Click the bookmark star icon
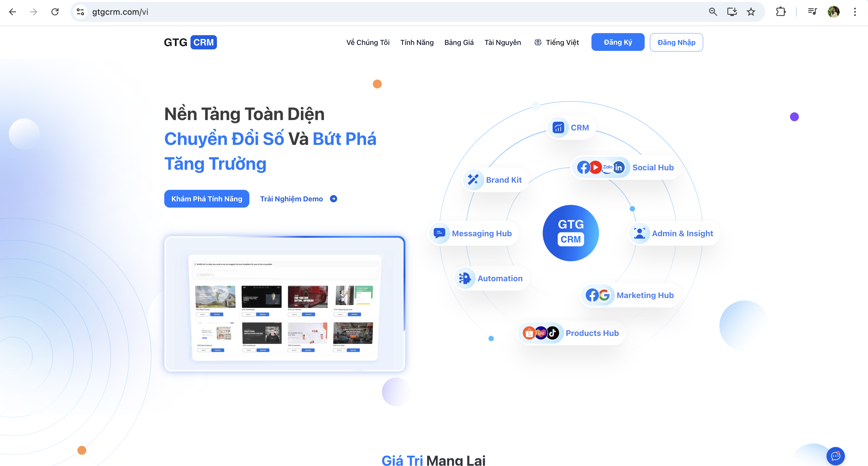The width and height of the screenshot is (868, 466). [751, 12]
